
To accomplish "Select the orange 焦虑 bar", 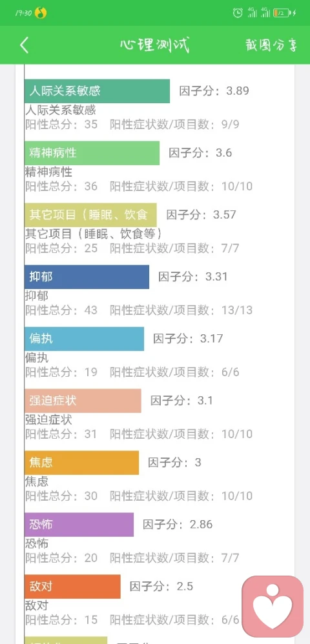I will tap(81, 463).
